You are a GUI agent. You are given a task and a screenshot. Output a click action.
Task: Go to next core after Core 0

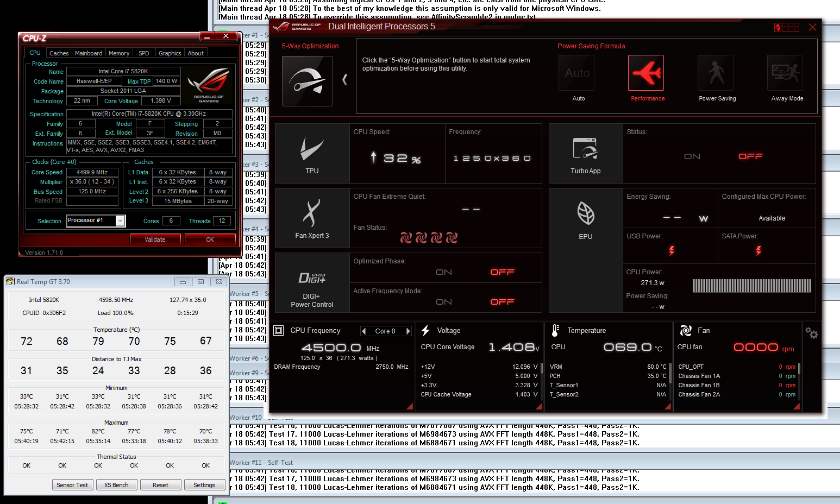click(x=408, y=331)
